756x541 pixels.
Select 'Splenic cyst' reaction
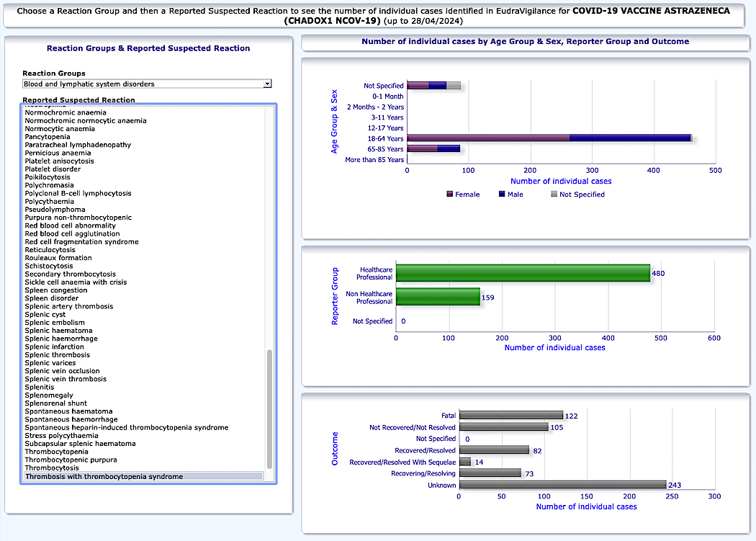[x=45, y=314]
